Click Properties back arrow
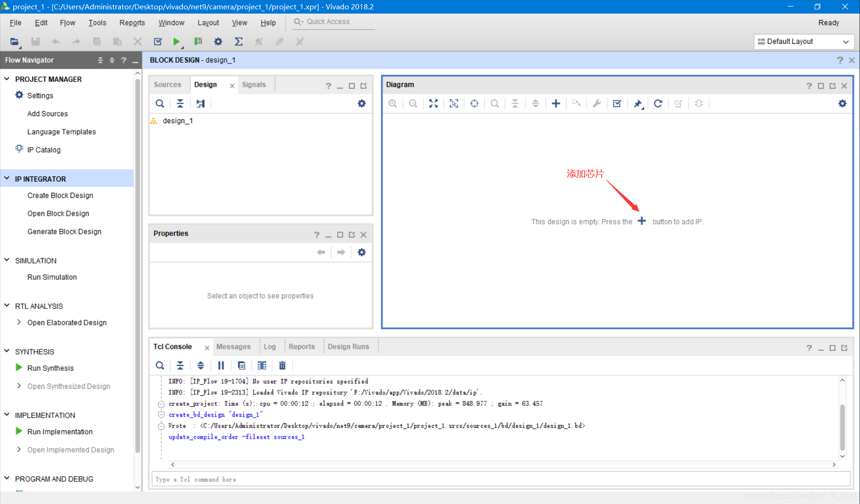 [x=321, y=252]
